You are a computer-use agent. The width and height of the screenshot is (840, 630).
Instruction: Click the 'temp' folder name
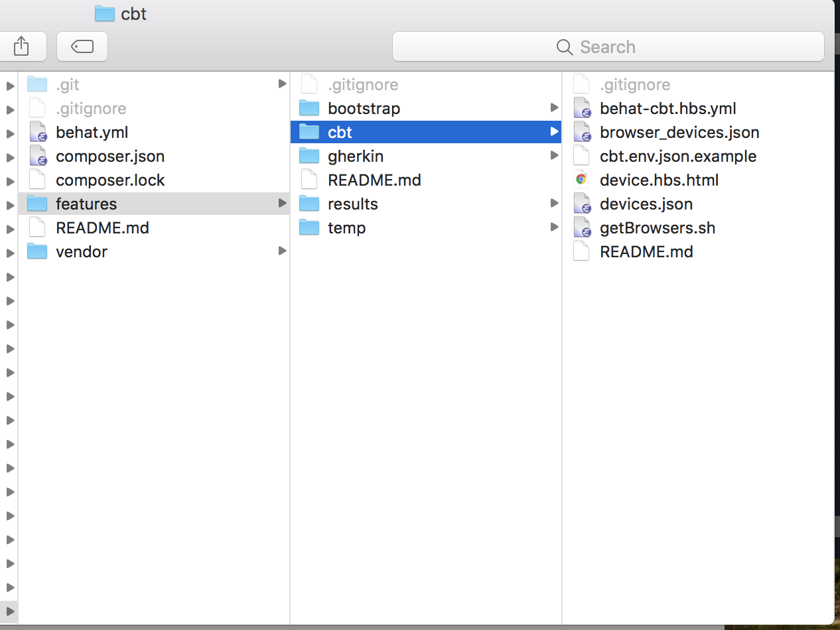coord(347,228)
